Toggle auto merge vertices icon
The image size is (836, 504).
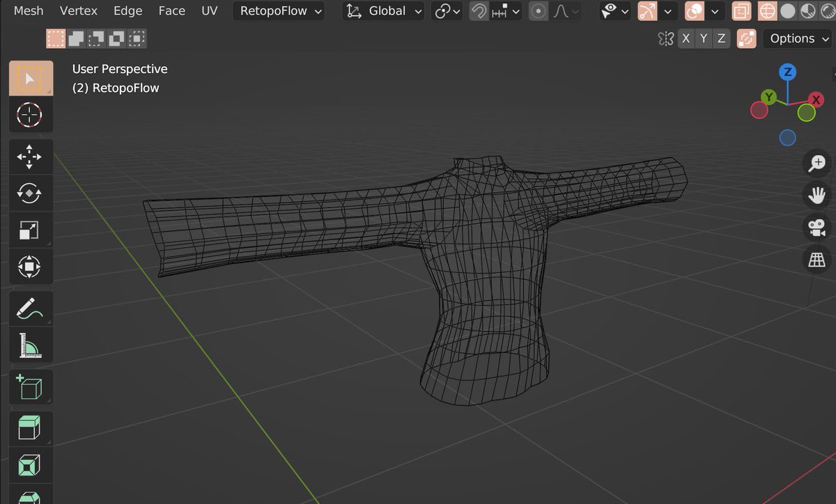[746, 38]
